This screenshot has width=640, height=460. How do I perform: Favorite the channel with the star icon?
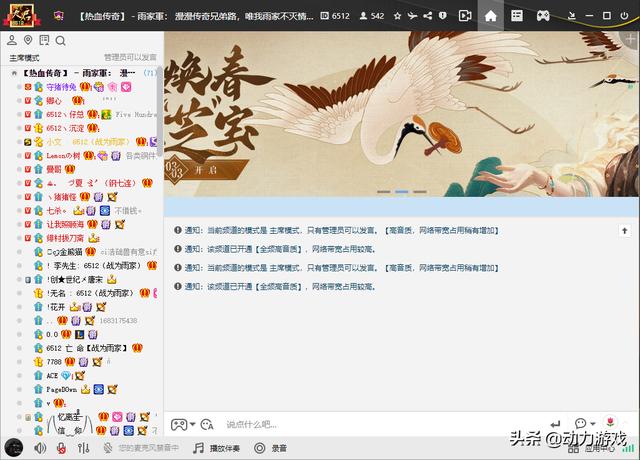pyautogui.click(x=397, y=16)
